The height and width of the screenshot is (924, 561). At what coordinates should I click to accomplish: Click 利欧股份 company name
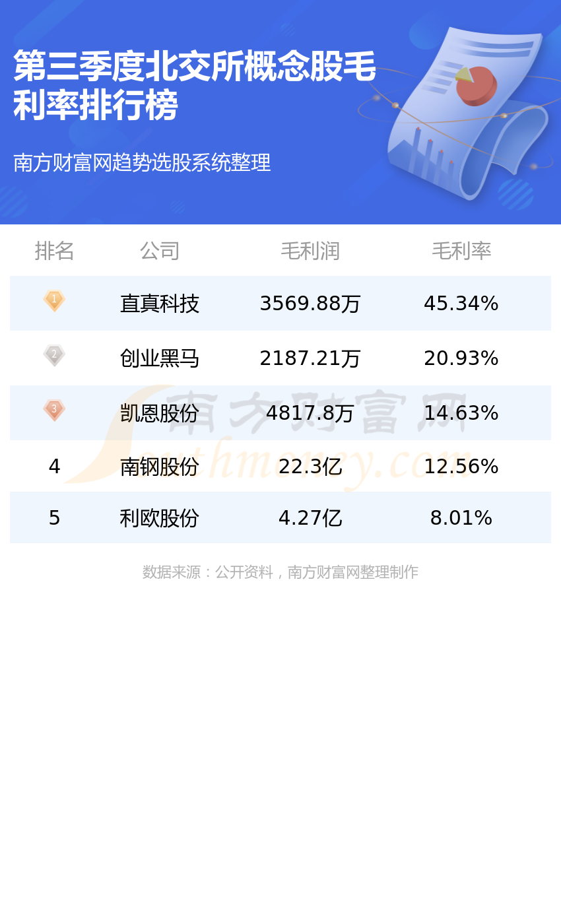[160, 518]
